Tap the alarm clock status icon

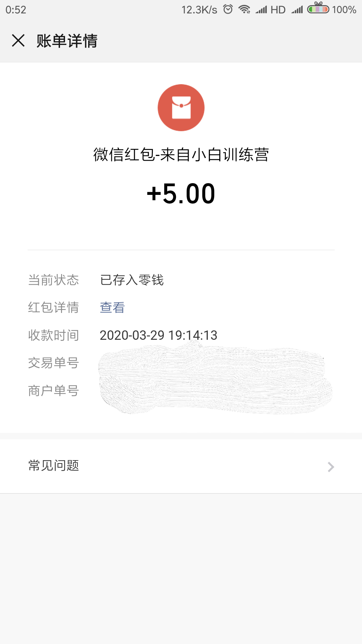pos(228,9)
